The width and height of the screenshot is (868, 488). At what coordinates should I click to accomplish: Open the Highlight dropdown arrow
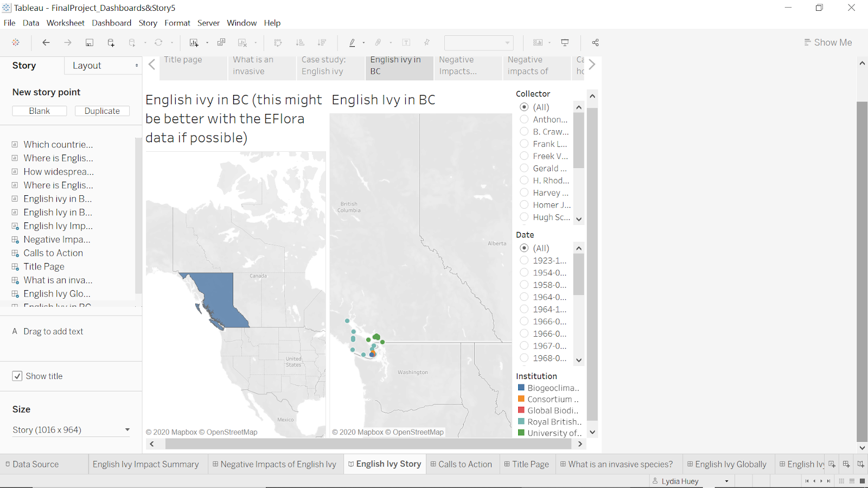[x=363, y=42]
